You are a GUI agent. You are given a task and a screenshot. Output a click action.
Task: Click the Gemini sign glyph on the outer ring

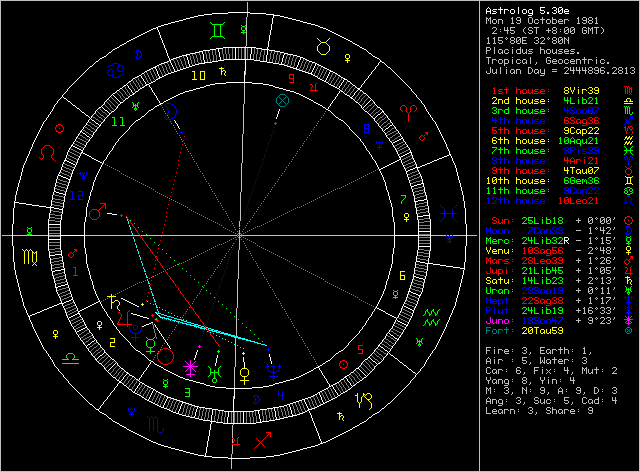(x=218, y=31)
